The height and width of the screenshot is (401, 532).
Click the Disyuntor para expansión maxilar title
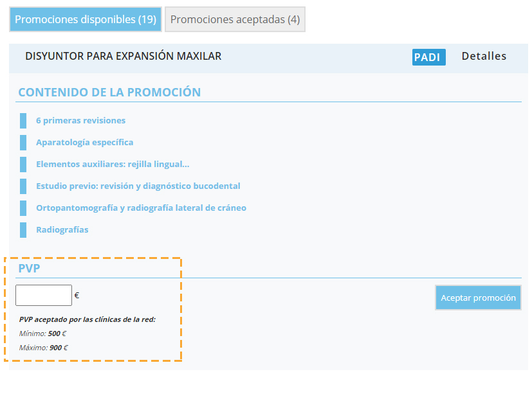pyautogui.click(x=123, y=57)
